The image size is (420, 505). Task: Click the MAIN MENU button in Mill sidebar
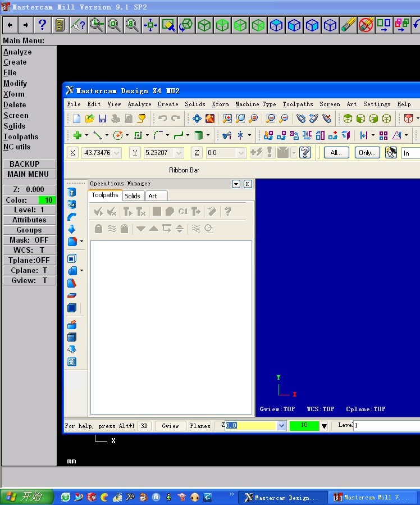(29, 174)
